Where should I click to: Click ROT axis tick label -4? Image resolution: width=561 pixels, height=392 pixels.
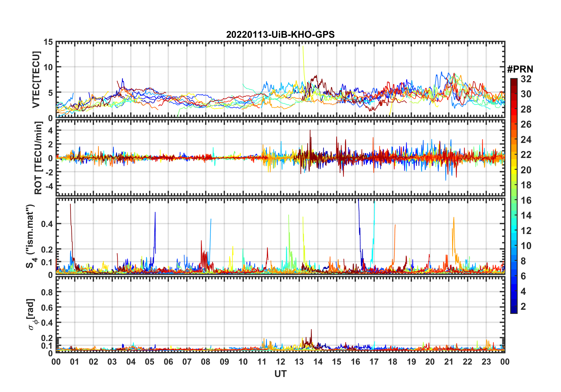click(x=49, y=186)
